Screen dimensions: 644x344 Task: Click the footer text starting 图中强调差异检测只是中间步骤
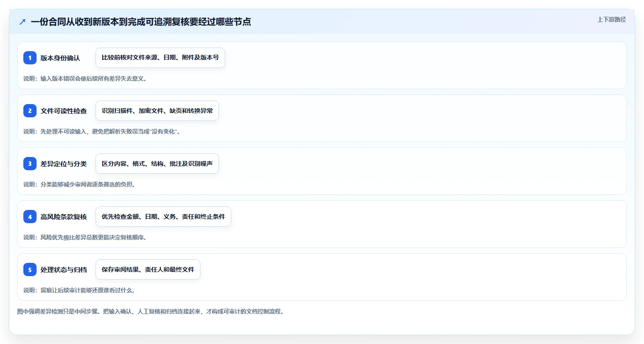(150, 311)
